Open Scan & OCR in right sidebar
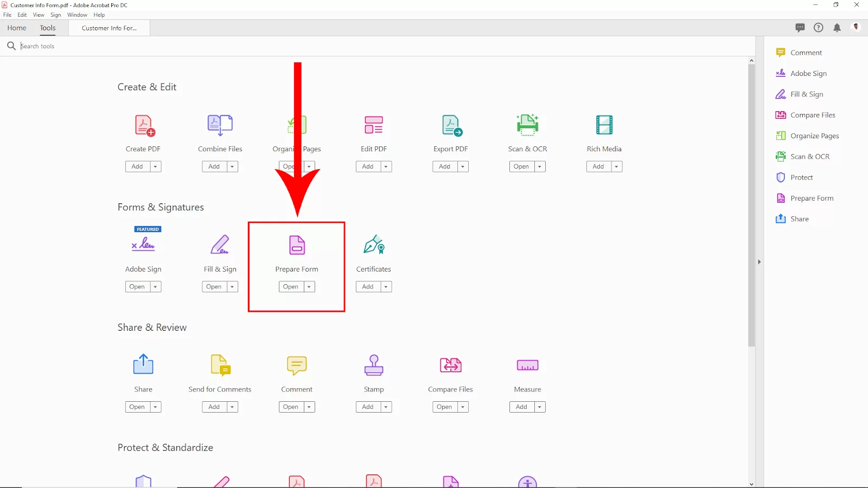Image resolution: width=868 pixels, height=488 pixels. [803, 157]
